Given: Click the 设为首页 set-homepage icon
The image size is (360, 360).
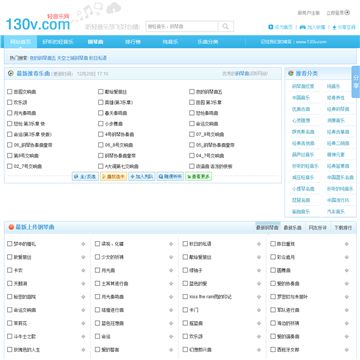Looking at the screenshot, I should [x=271, y=27].
